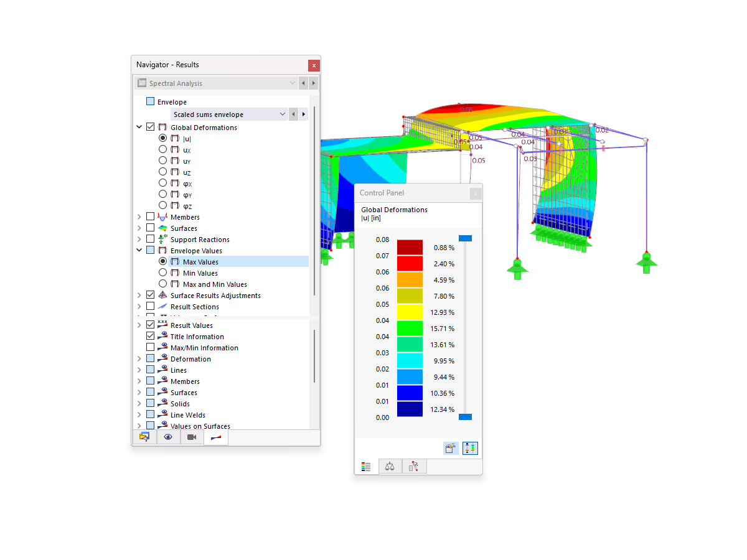The height and width of the screenshot is (560, 747).
Task: Select the Results navigator tab icon
Action: pos(216,437)
